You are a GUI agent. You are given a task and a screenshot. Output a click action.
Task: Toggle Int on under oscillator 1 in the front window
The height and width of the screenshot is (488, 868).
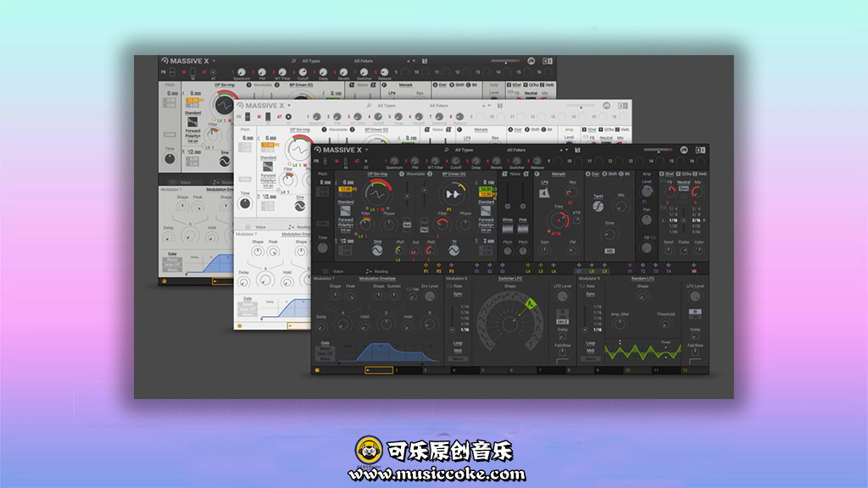pos(346,230)
